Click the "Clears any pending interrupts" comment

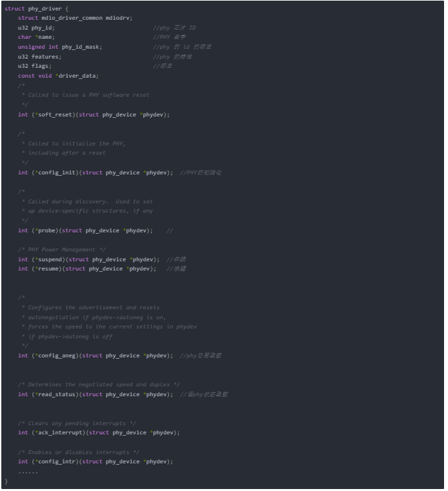[x=77, y=423]
